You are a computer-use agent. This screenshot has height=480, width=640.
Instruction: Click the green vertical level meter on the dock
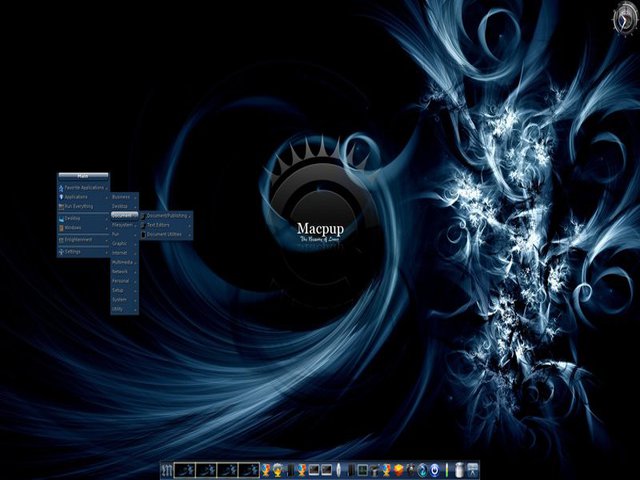(x=447, y=470)
